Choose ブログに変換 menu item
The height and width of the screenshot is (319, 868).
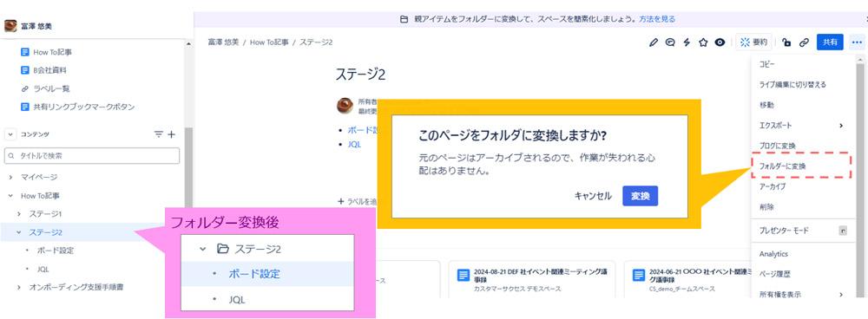point(777,146)
